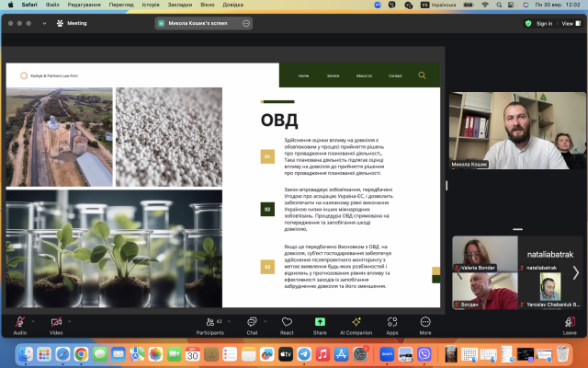This screenshot has width=588, height=368.
Task: Open the Safari menu
Action: [x=29, y=5]
